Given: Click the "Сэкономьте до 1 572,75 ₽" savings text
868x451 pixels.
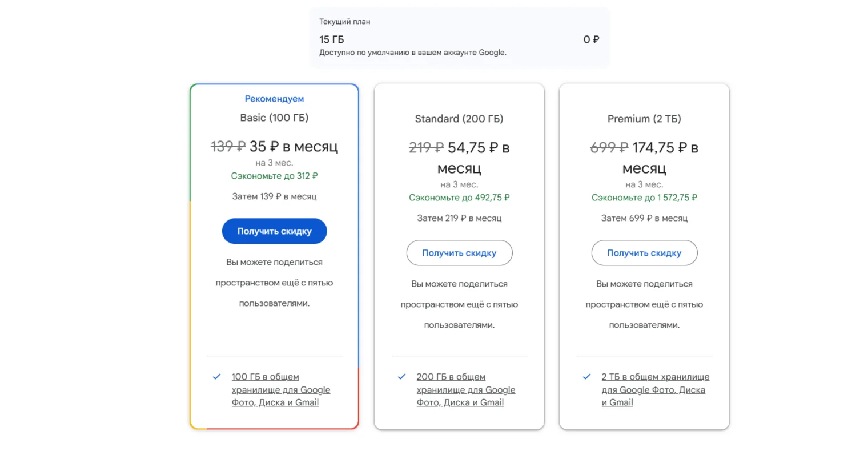Looking at the screenshot, I should [644, 198].
